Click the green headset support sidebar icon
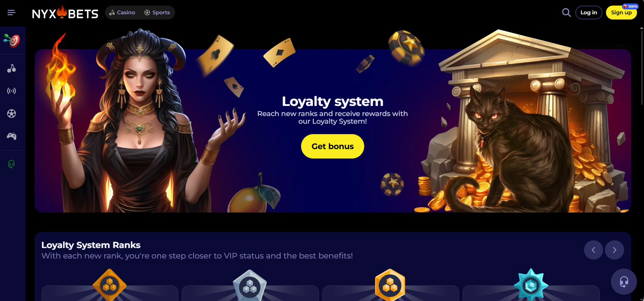 point(12,164)
